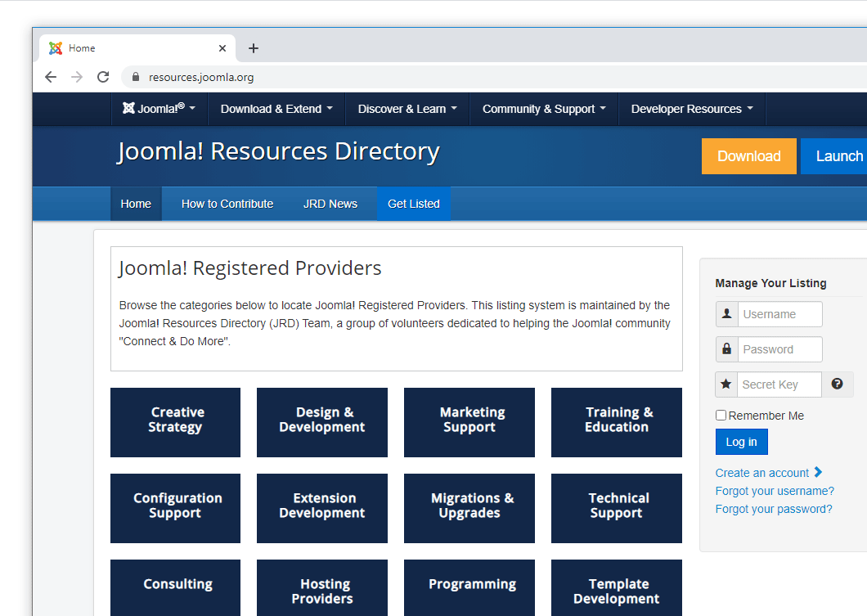Viewport: 867px width, 616px height.
Task: Go back to the previous page
Action: point(51,77)
